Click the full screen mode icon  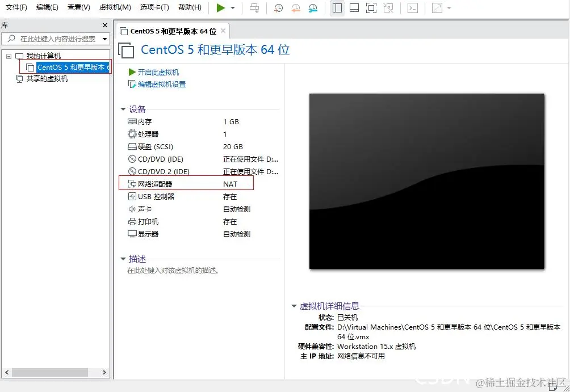371,8
